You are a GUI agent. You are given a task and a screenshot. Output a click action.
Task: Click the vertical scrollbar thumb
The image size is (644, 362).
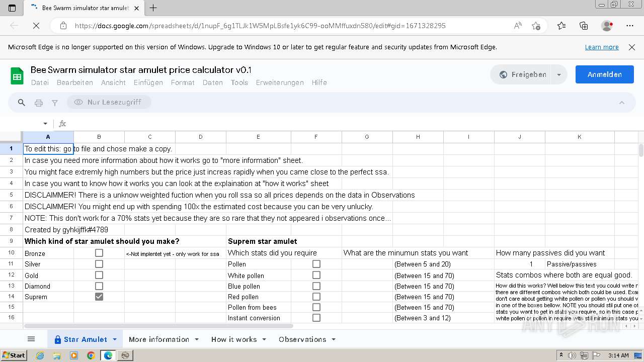coord(640,150)
